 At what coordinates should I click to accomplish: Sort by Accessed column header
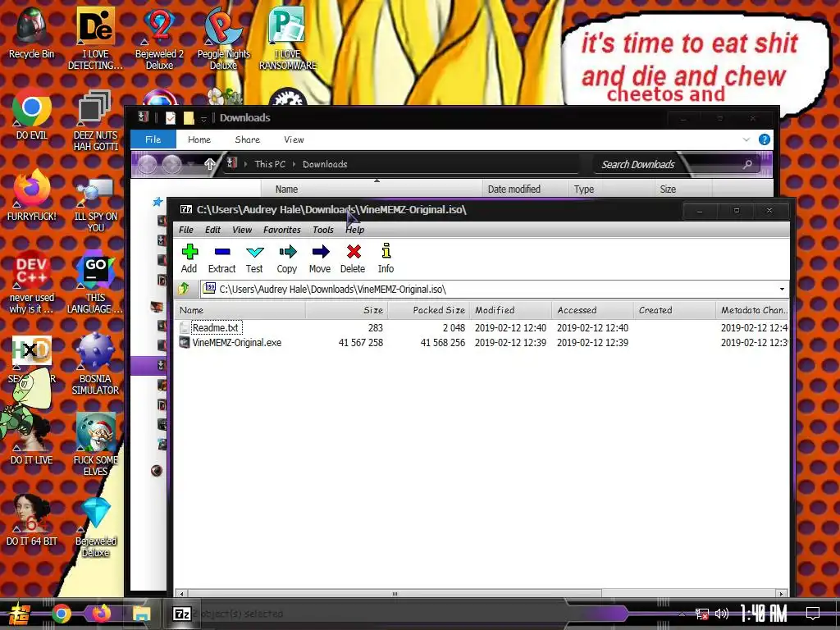point(592,310)
